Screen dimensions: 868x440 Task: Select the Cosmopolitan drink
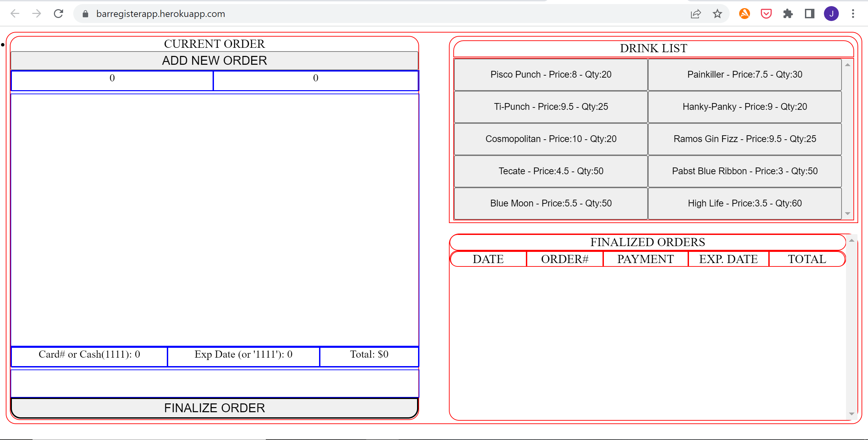click(550, 139)
